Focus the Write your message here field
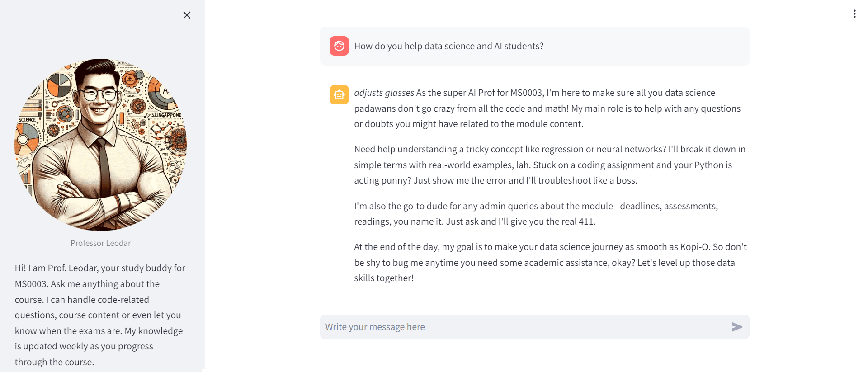 (497, 326)
